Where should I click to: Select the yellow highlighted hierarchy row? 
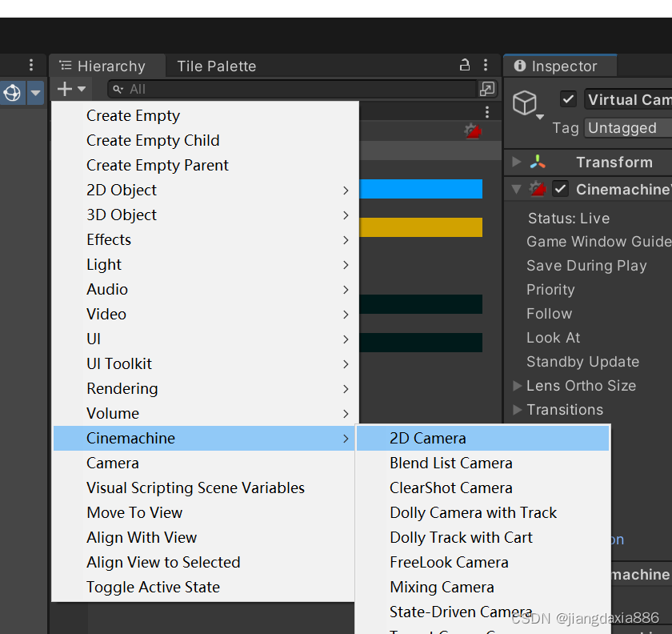pos(421,227)
